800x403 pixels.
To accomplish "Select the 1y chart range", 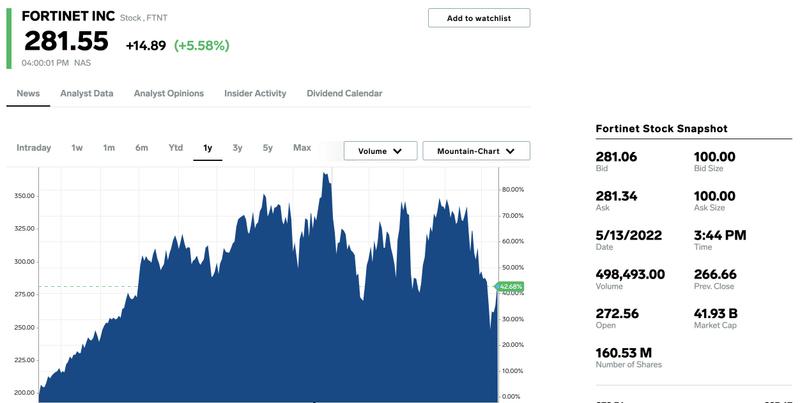I will pos(208,148).
